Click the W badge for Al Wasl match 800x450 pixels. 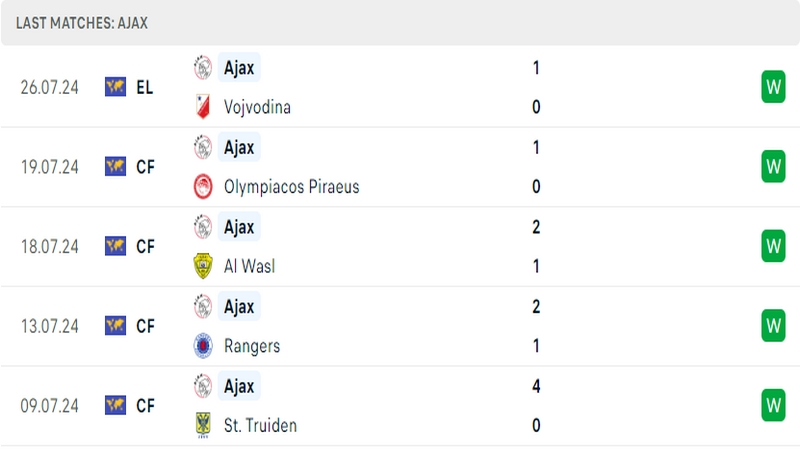[x=773, y=246]
